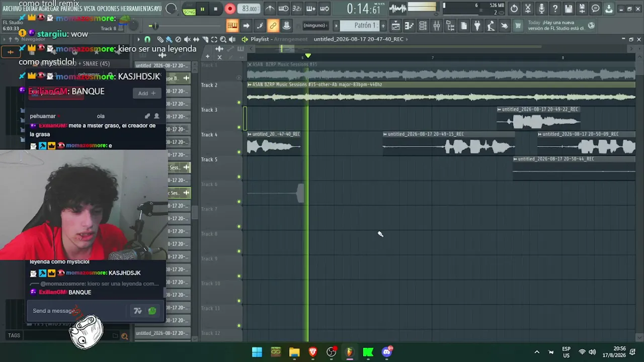The image size is (644, 362).
Task: Click the red record button
Action: pos(229,9)
